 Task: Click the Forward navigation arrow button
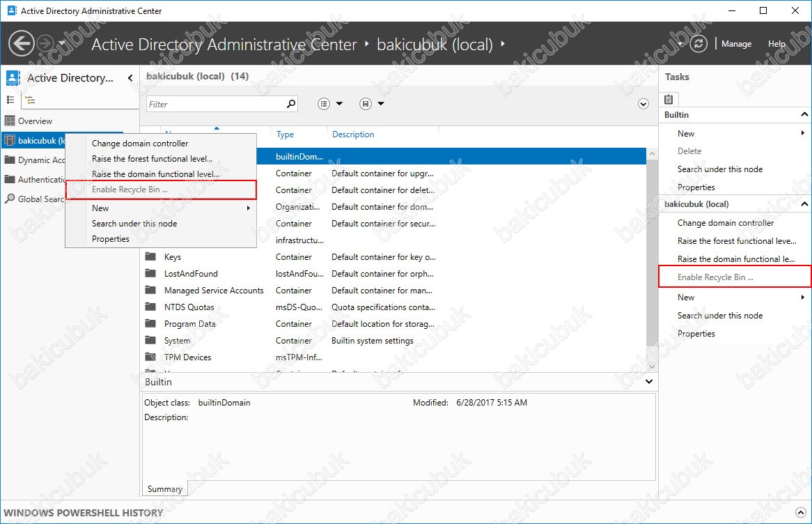click(x=46, y=43)
